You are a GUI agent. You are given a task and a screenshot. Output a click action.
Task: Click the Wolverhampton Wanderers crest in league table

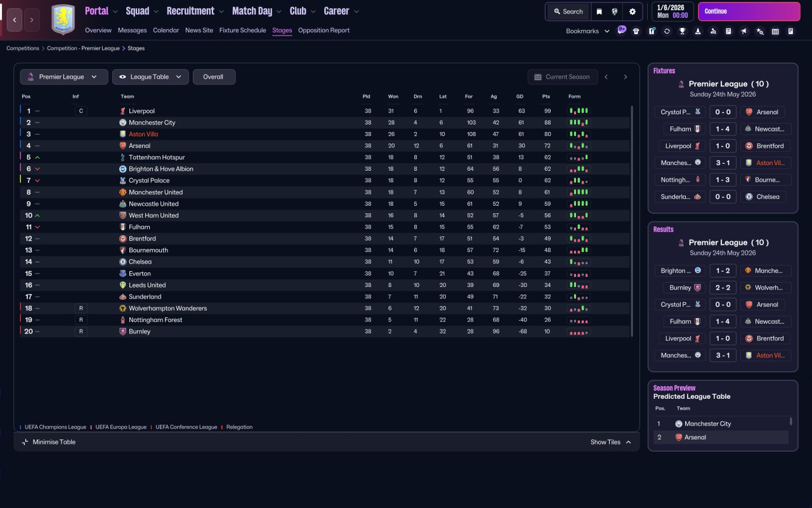[x=123, y=309]
